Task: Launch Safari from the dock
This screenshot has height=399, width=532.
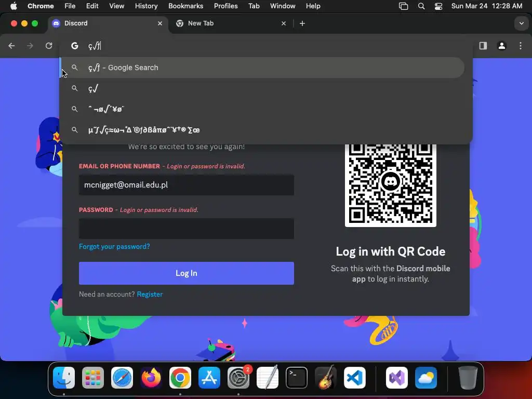Action: pyautogui.click(x=122, y=378)
